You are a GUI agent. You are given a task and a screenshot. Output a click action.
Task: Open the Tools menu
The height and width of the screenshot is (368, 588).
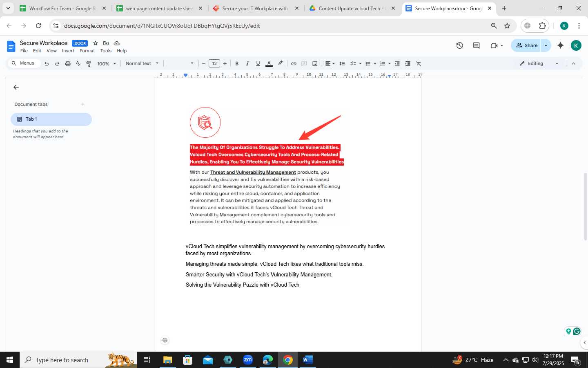[x=106, y=51]
